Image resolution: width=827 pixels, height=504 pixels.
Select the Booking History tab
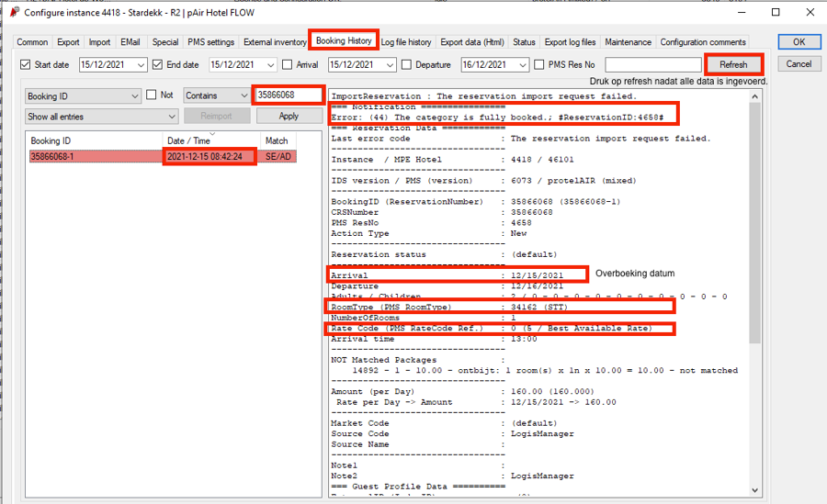coord(344,40)
